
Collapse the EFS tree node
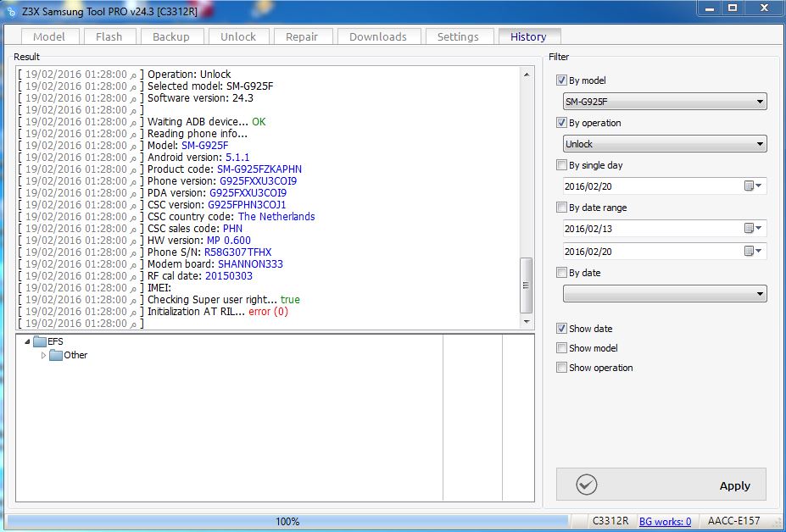point(27,341)
